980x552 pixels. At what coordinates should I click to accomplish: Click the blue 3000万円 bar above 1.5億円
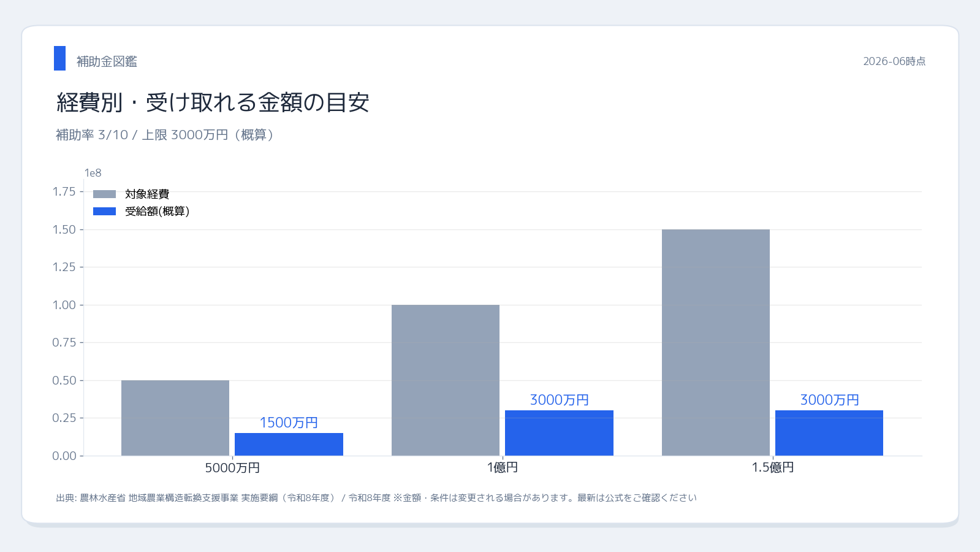(829, 433)
